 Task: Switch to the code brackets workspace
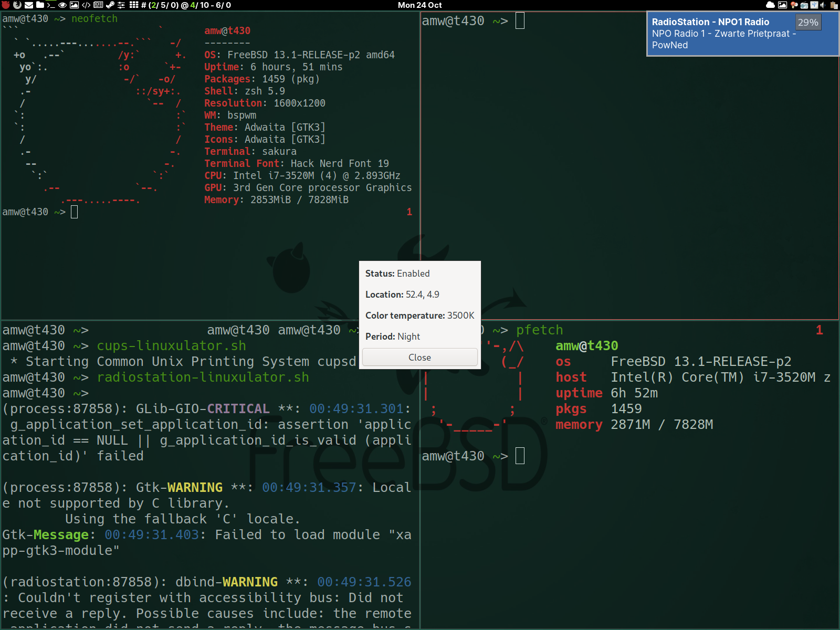click(x=86, y=5)
